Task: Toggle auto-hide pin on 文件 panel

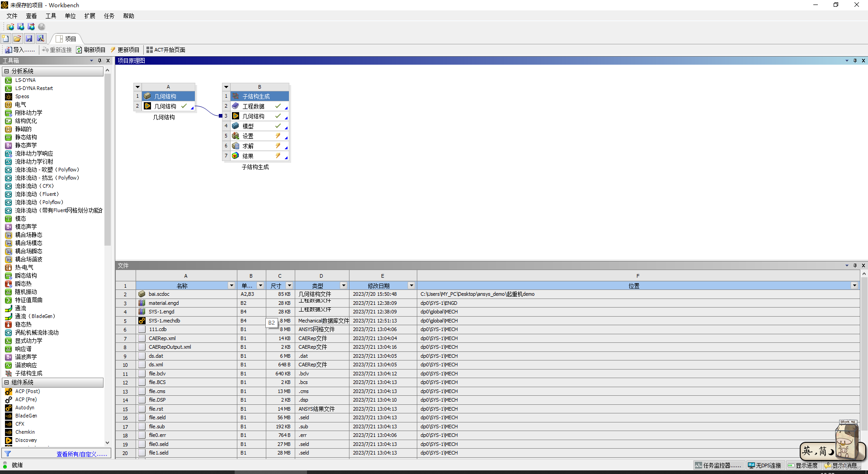Action: pyautogui.click(x=855, y=265)
